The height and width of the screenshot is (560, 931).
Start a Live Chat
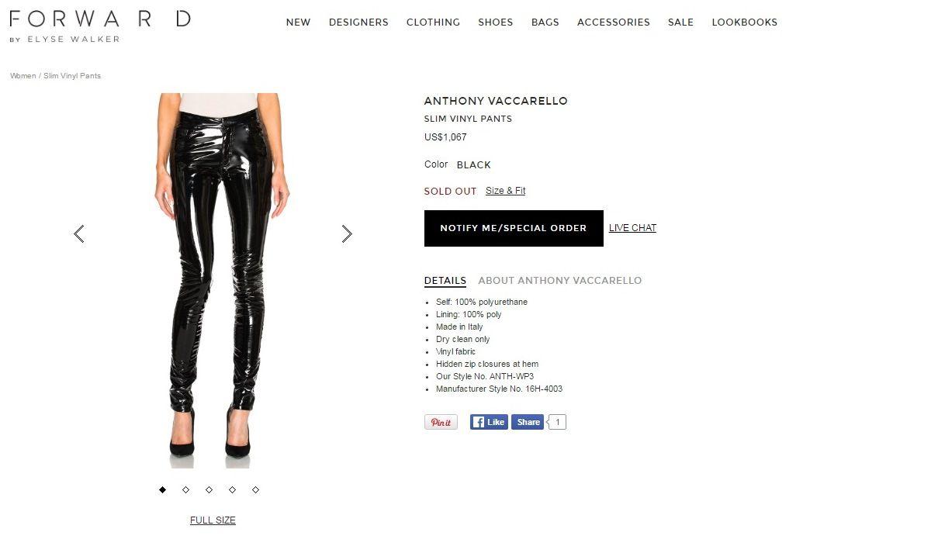coord(632,228)
